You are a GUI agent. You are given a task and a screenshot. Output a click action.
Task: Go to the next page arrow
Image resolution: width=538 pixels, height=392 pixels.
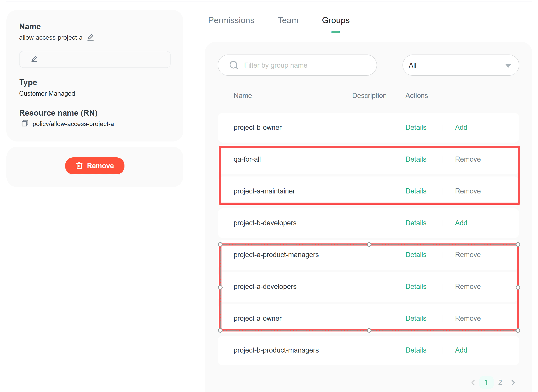tap(513, 382)
